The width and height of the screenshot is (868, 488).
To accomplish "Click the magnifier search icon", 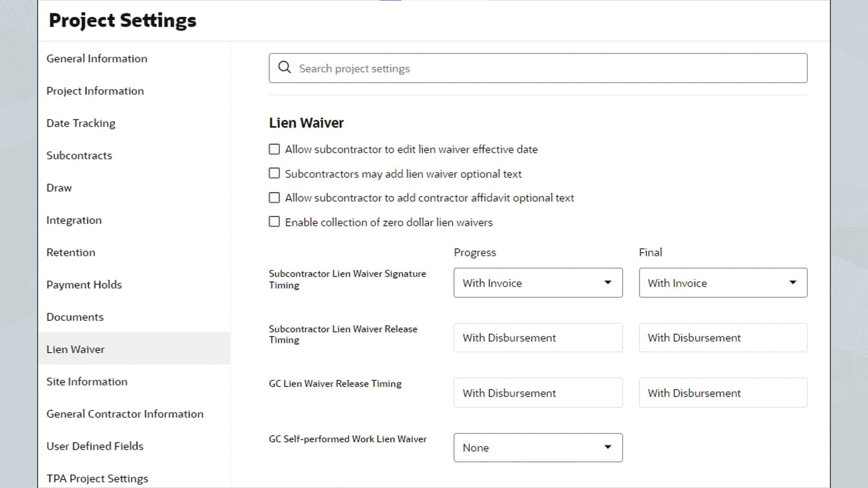I will (284, 68).
